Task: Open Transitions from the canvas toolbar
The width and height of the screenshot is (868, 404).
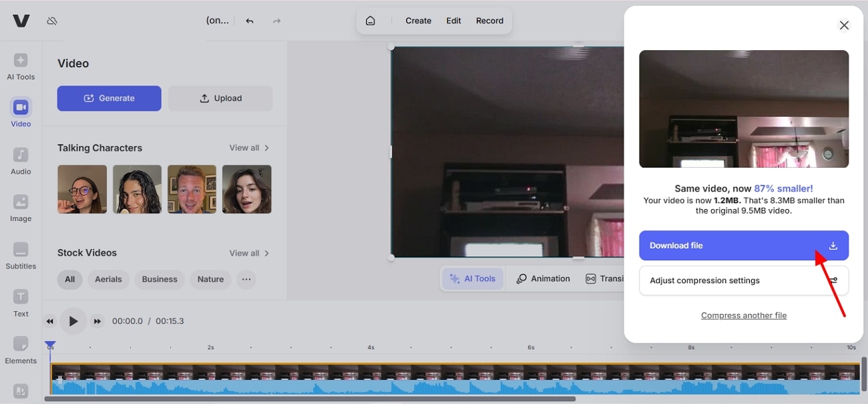Action: [x=604, y=278]
